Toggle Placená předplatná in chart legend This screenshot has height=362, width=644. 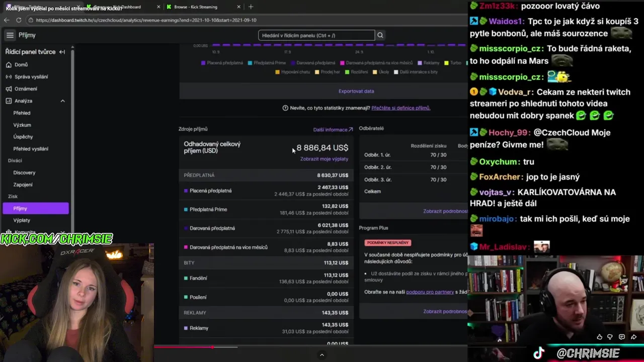pos(222,63)
